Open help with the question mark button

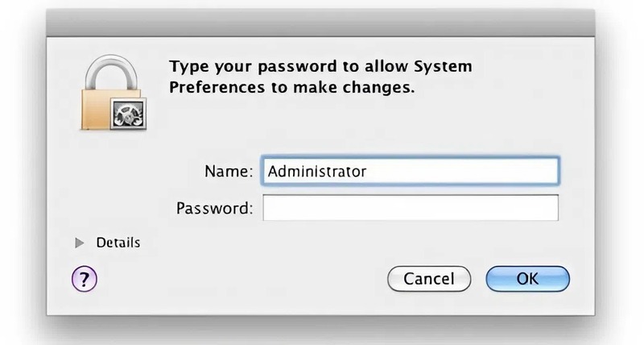point(85,280)
